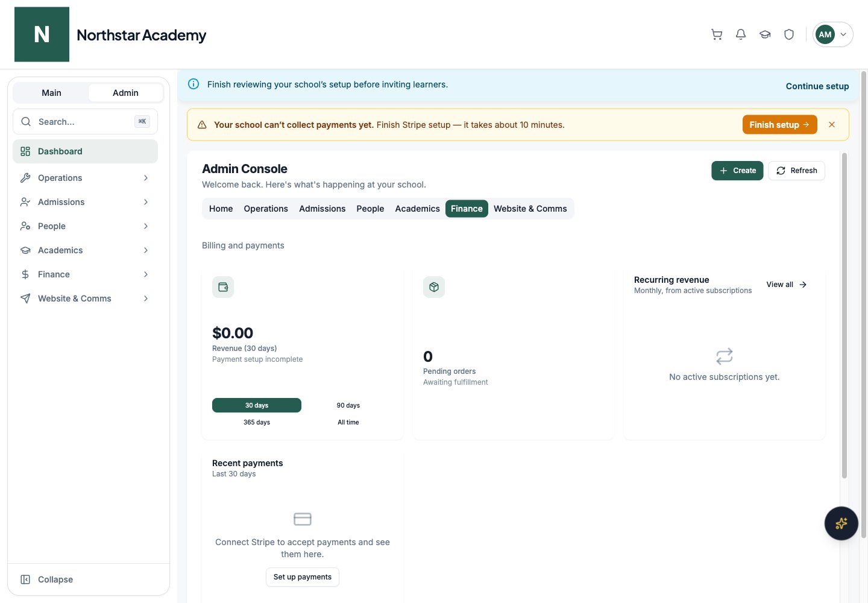Select the 30 days revenue range
Viewport: 868px width, 603px height.
pos(257,405)
